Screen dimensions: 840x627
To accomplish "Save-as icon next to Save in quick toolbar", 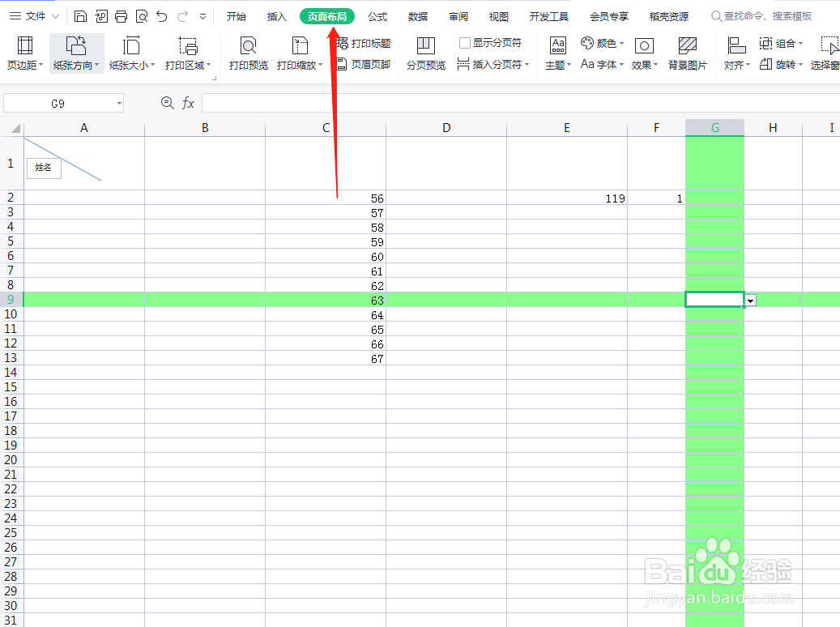I will [100, 17].
